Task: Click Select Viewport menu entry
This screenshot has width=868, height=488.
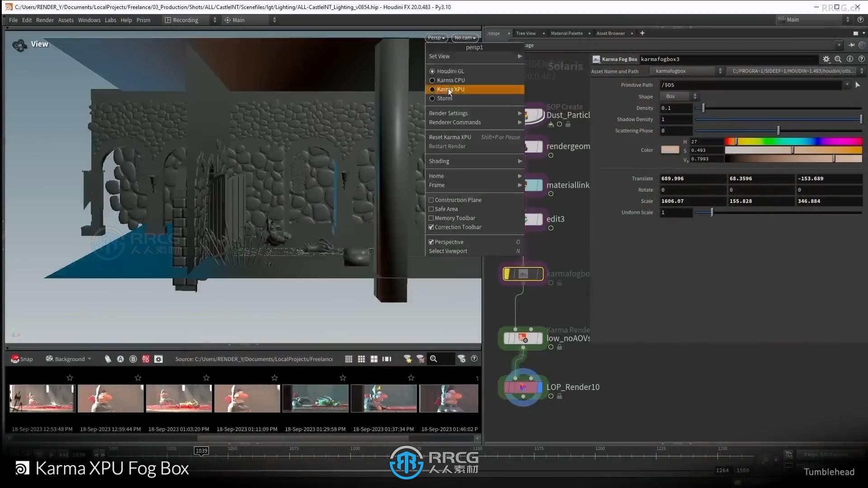Action: pos(475,251)
